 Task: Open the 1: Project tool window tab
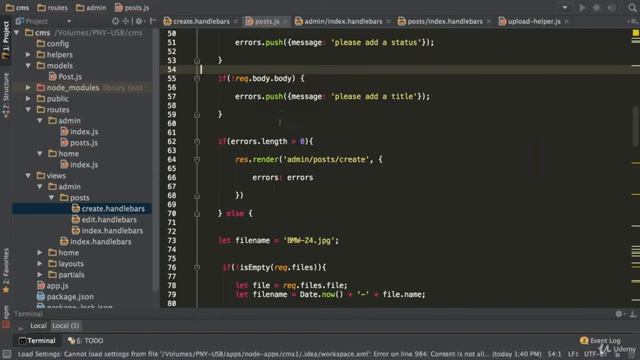6,41
